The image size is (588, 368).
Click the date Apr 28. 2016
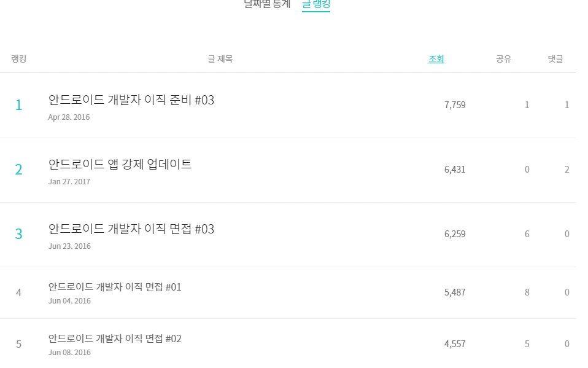pos(69,117)
